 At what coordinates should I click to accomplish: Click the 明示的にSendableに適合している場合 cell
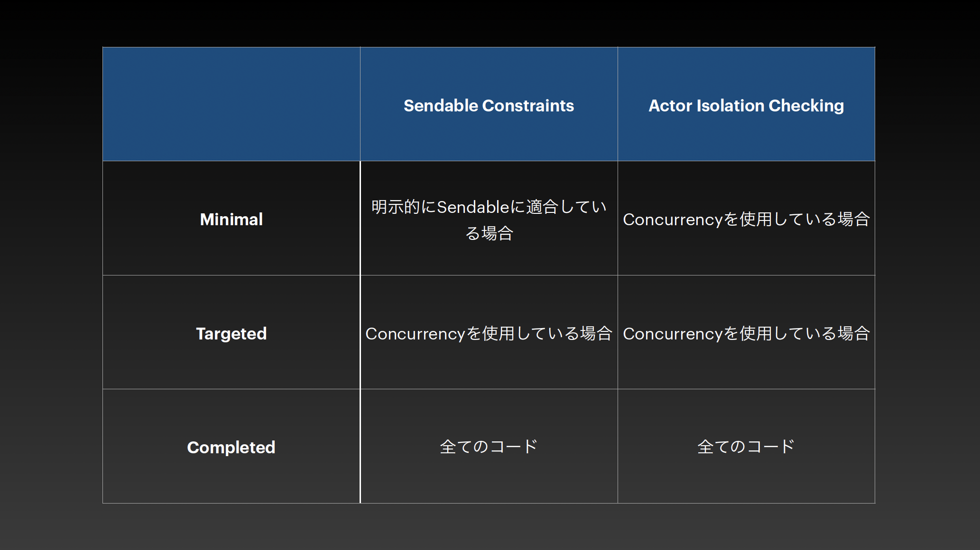489,220
